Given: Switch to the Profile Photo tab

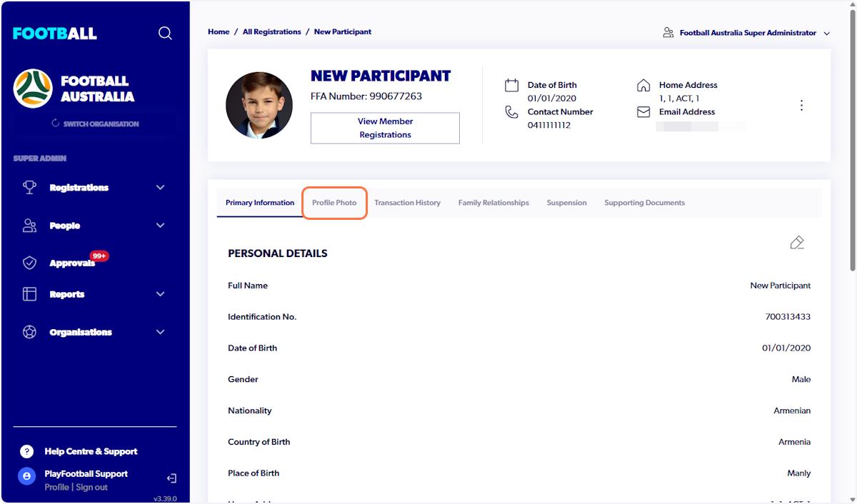Looking at the screenshot, I should coord(334,203).
